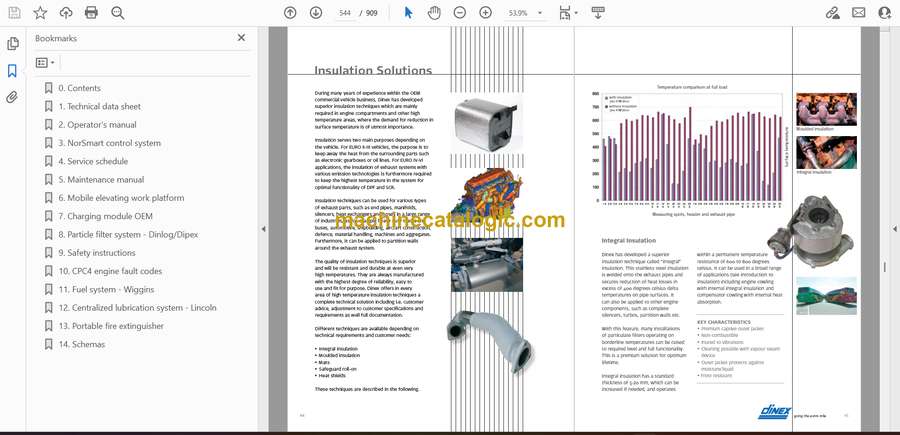900x435 pixels.
Task: Expand the right tools pane arrow
Action: pyautogui.click(x=894, y=229)
